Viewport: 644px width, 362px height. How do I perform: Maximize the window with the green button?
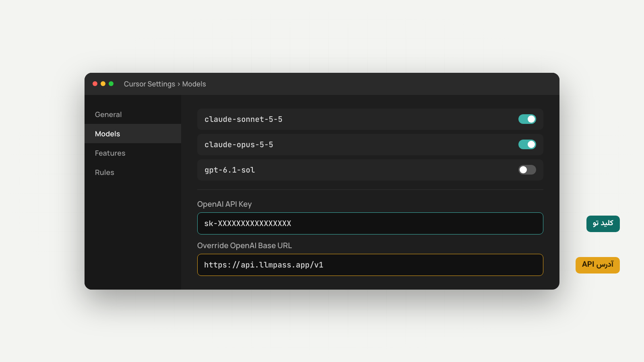(x=111, y=84)
